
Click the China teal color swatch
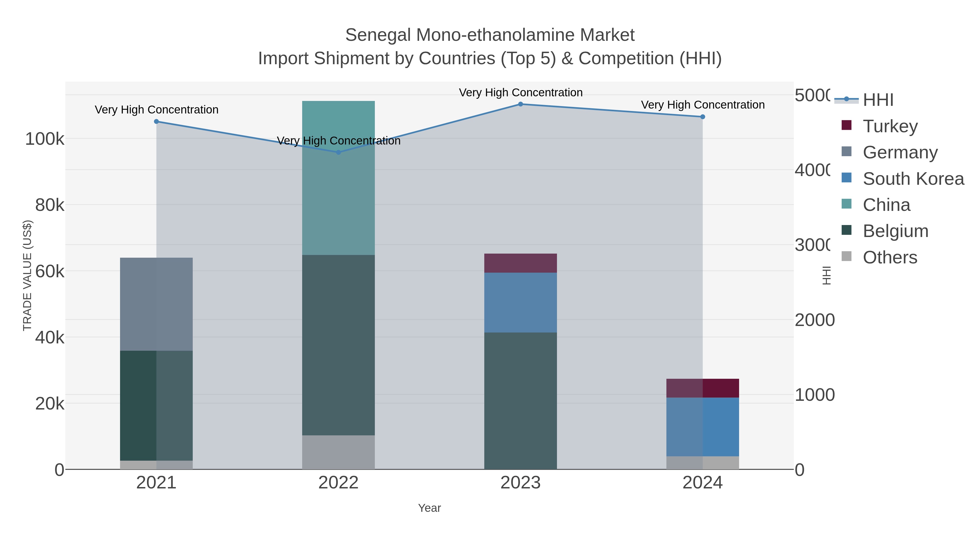[846, 204]
